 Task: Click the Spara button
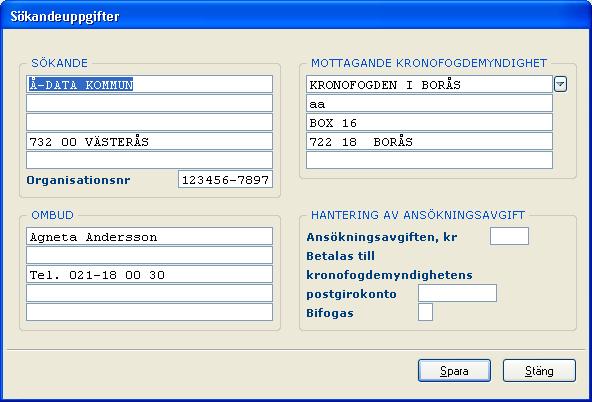click(454, 370)
